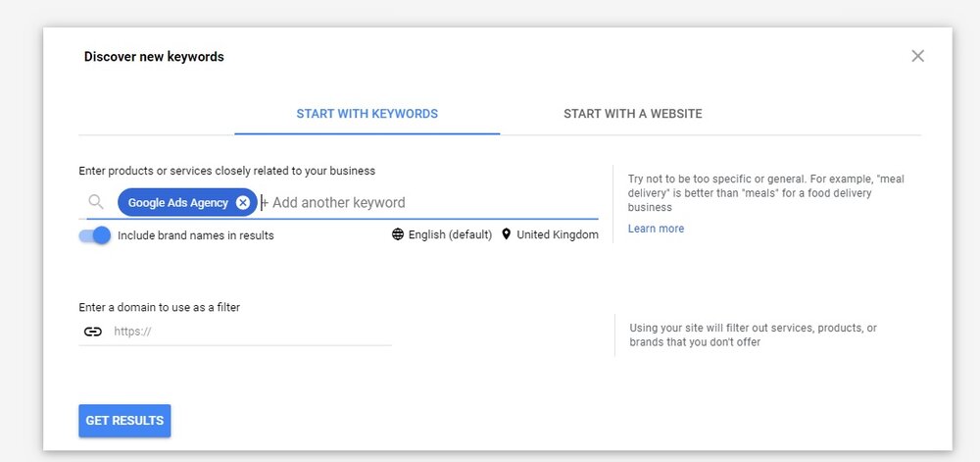Switch to Start with Keywords tab
980x462 pixels.
tap(367, 114)
